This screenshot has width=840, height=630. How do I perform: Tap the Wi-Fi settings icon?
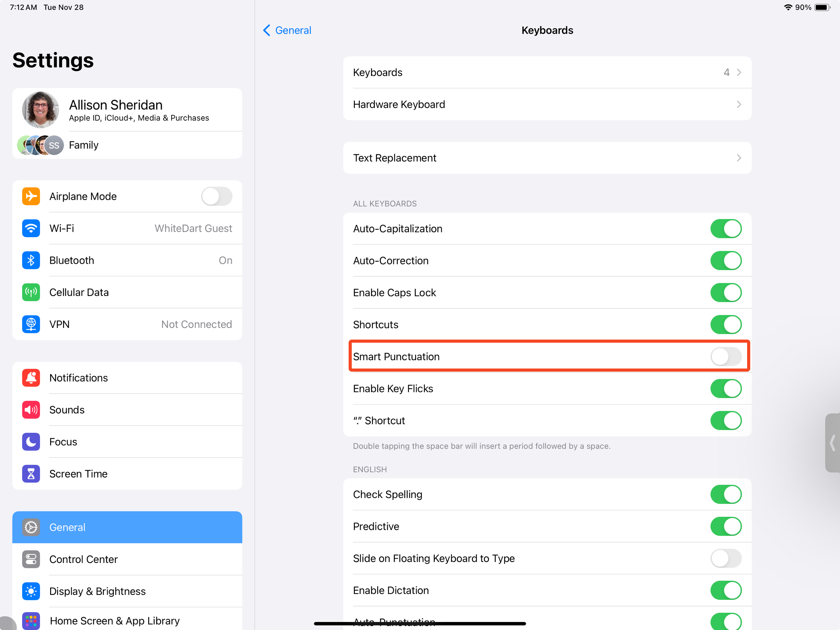(x=31, y=228)
